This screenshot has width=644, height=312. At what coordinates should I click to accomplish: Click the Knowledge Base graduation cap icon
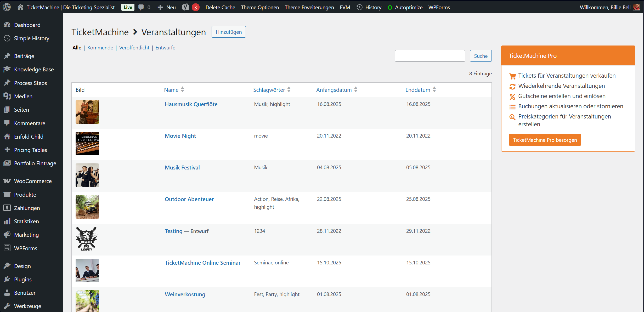point(7,69)
